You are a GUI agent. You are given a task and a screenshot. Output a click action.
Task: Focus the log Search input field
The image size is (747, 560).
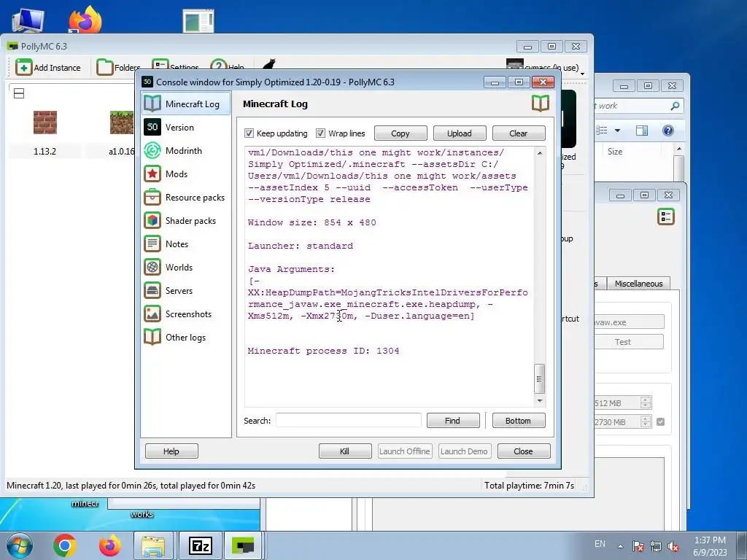pos(349,421)
